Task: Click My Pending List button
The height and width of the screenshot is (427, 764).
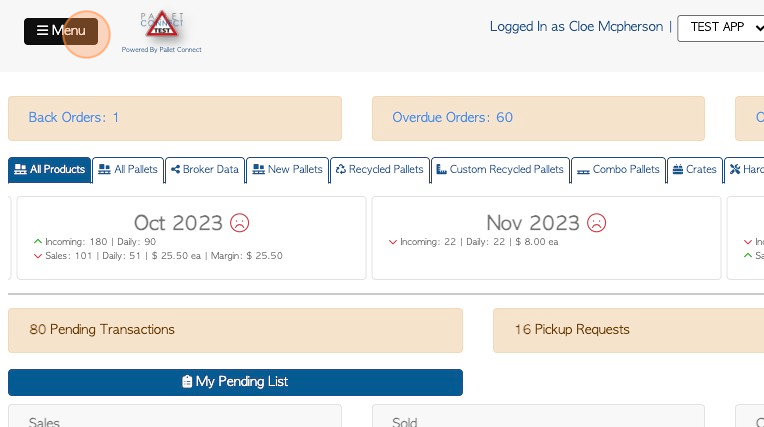Action: tap(235, 382)
